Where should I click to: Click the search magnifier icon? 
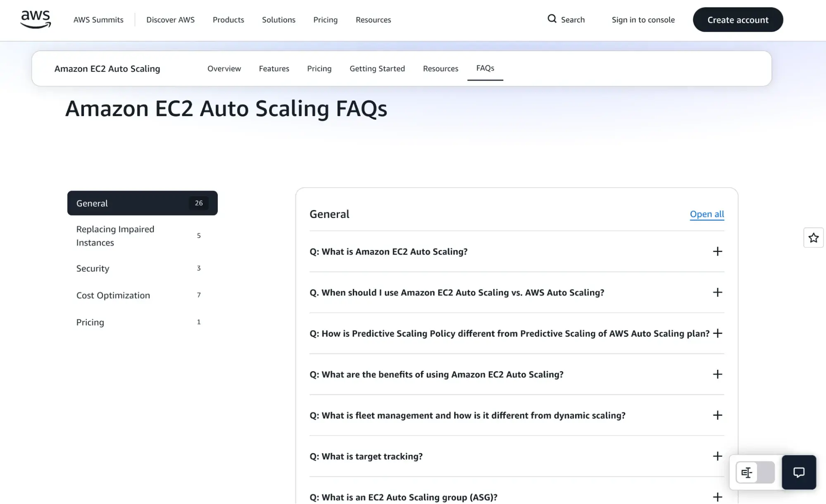(552, 19)
